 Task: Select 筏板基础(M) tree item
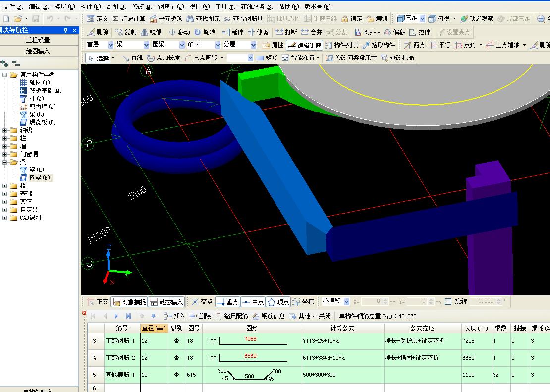click(46, 91)
